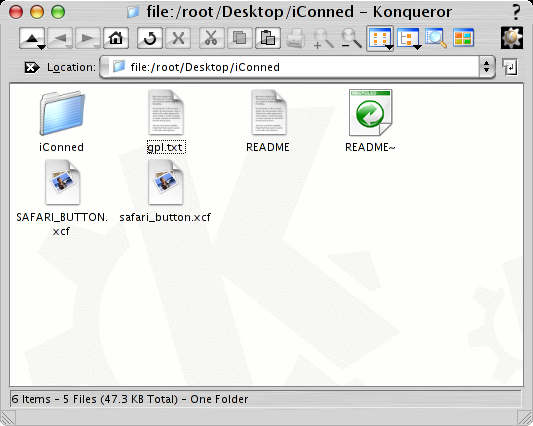Maximize the window with green button
This screenshot has height=426, width=533.
pos(58,12)
